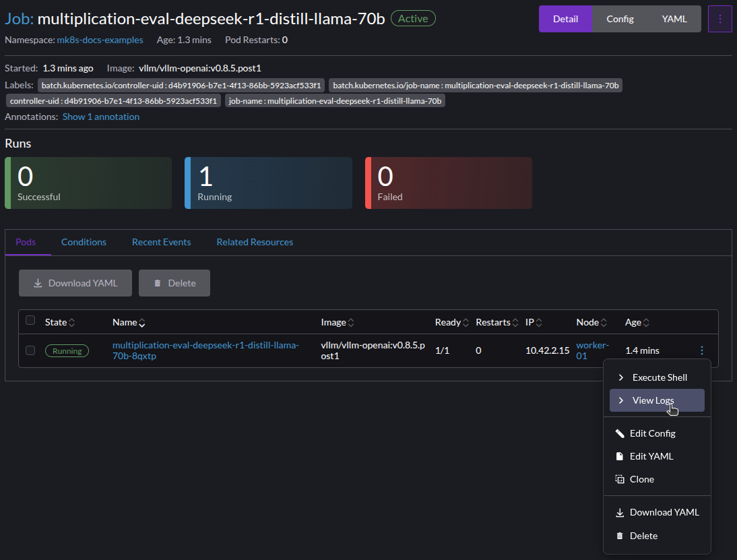Open the pod row three-dot actions menu

pos(701,350)
